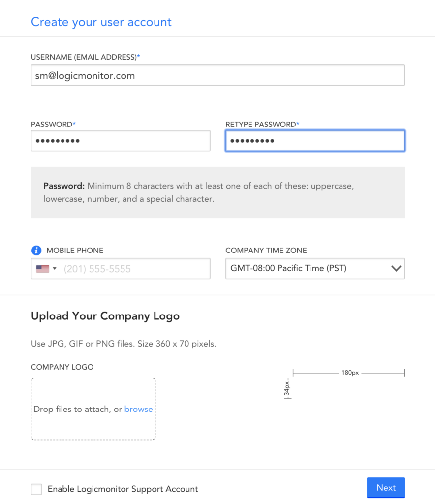Click the browse link to upload logo

click(x=138, y=409)
